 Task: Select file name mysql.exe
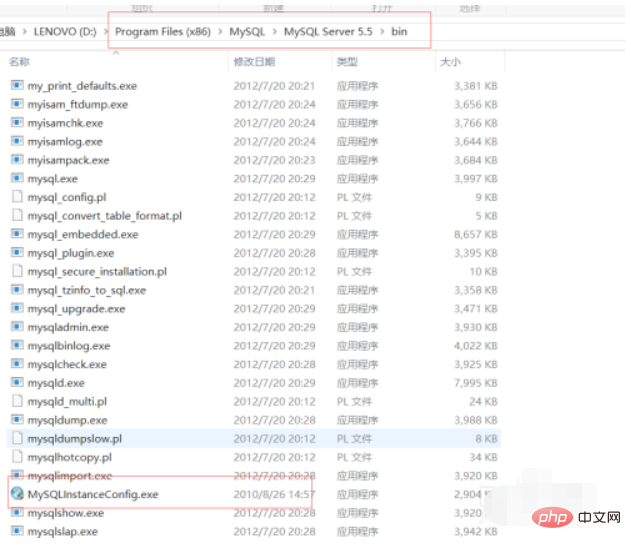click(x=53, y=179)
